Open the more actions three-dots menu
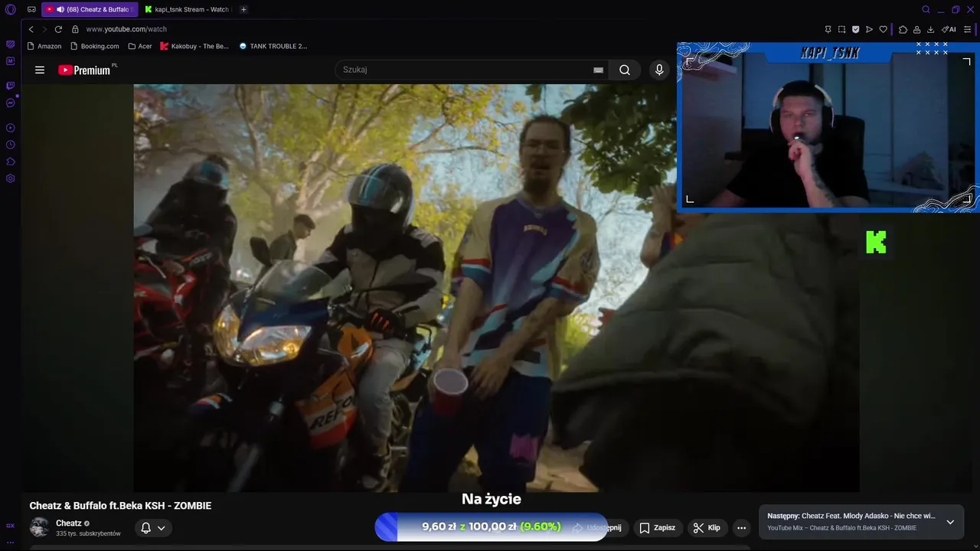The width and height of the screenshot is (980, 551). click(741, 528)
